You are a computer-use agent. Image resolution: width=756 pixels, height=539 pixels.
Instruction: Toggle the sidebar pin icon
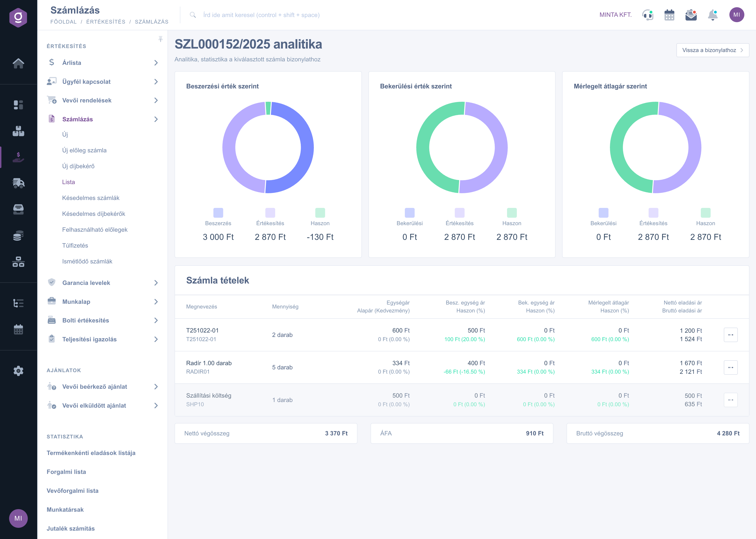pos(161,39)
